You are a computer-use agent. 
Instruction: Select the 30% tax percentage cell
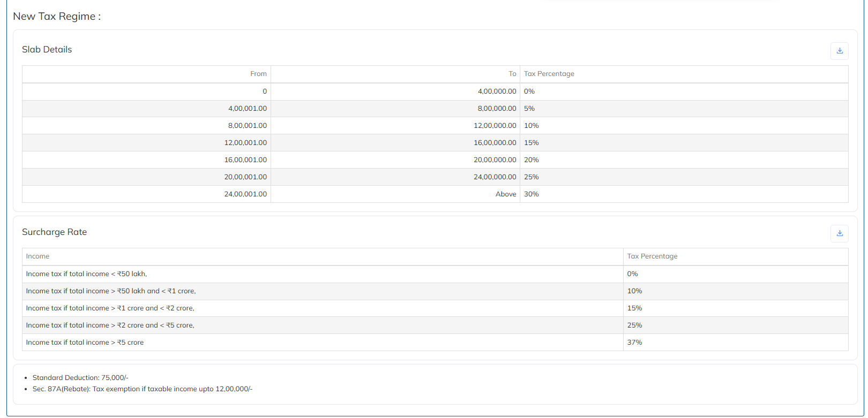532,194
